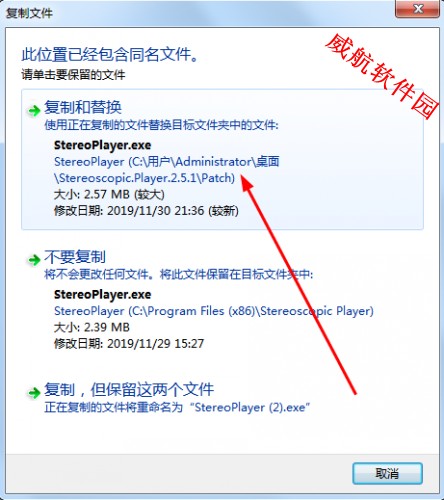444x500 pixels.
Task: Click the green arrow beside 不要复制
Action: [x=34, y=259]
